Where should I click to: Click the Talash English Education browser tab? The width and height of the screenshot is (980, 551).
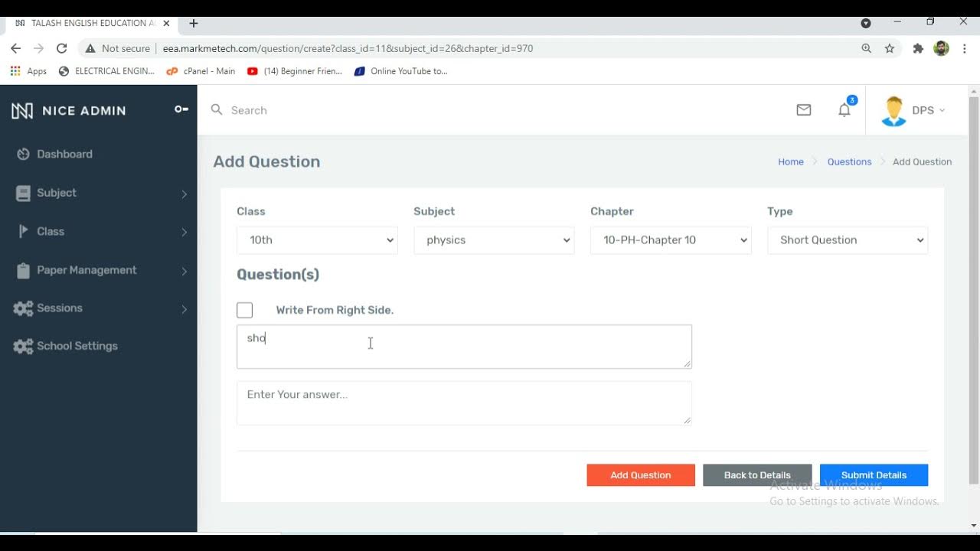92,24
